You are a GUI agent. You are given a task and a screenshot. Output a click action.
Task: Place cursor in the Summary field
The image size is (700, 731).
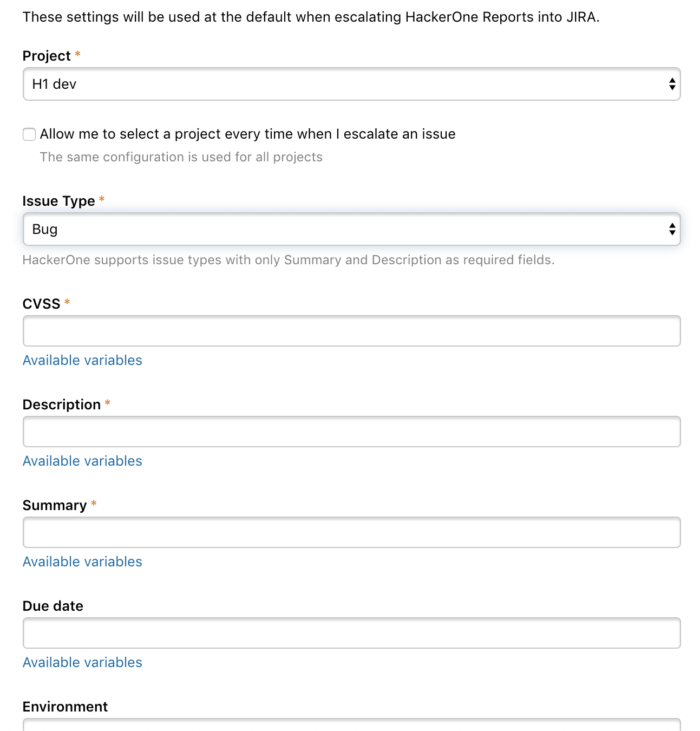(351, 532)
